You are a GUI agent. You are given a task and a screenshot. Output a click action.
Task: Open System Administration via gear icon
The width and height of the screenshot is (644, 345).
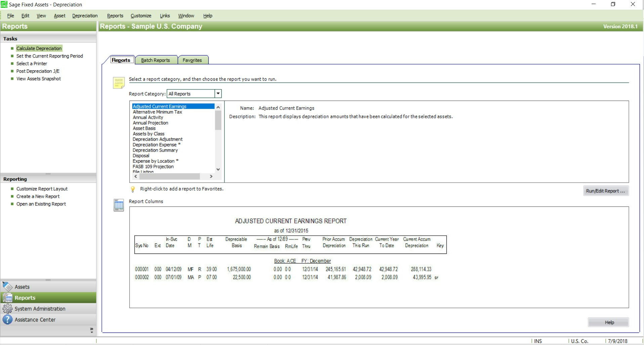click(x=7, y=308)
